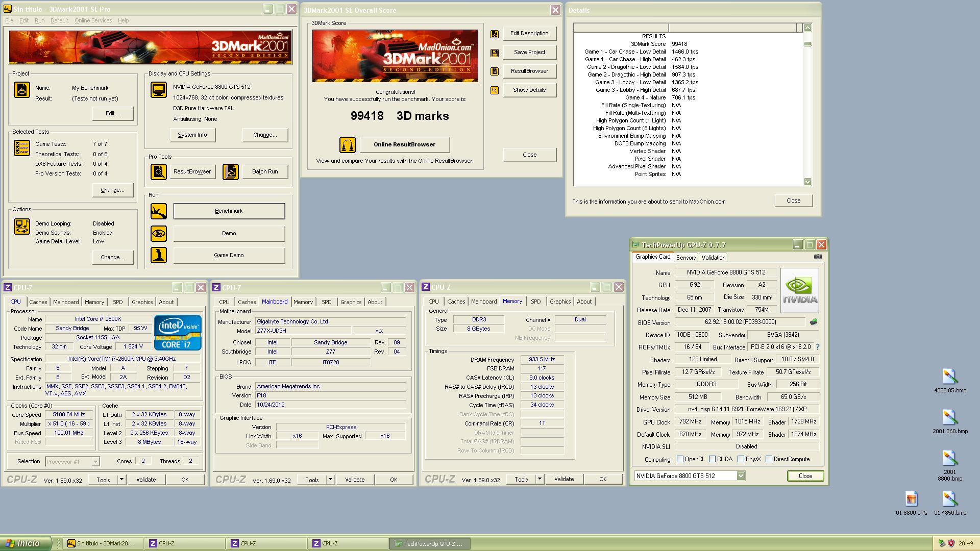Open Tools dropdown arrow in CPU tab window

[x=121, y=480]
